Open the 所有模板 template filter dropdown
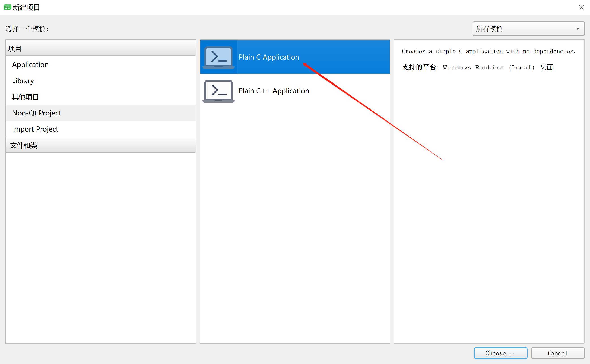Screen dimensions: 590x364 click(528, 29)
